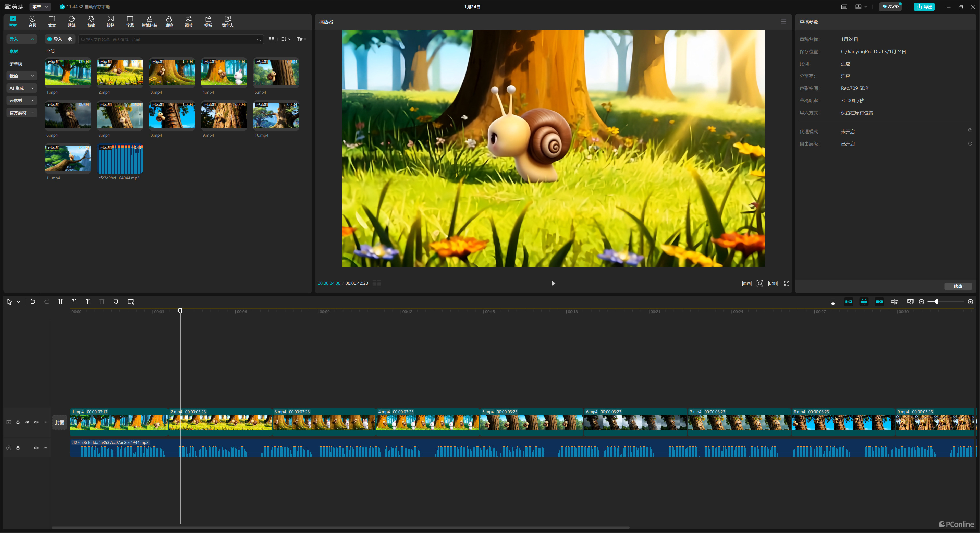Click the timeline zoom-in plus icon
This screenshot has width=980, height=533.
pyautogui.click(x=970, y=302)
